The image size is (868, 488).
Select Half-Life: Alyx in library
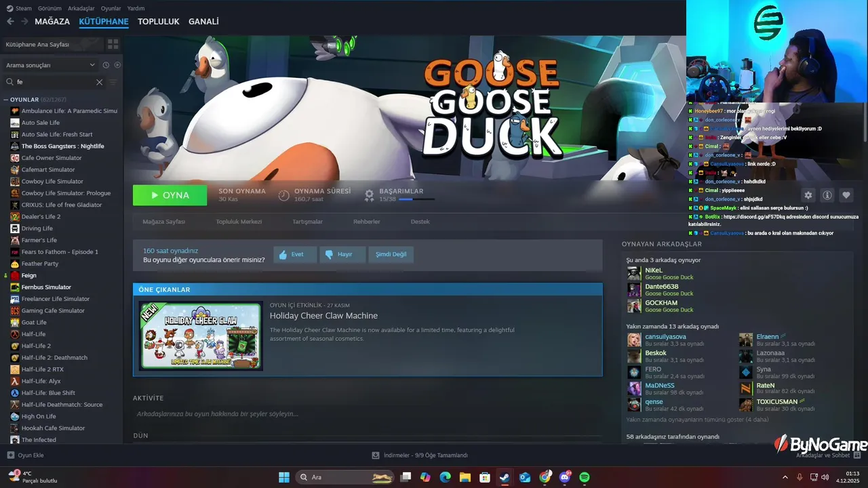41,381
